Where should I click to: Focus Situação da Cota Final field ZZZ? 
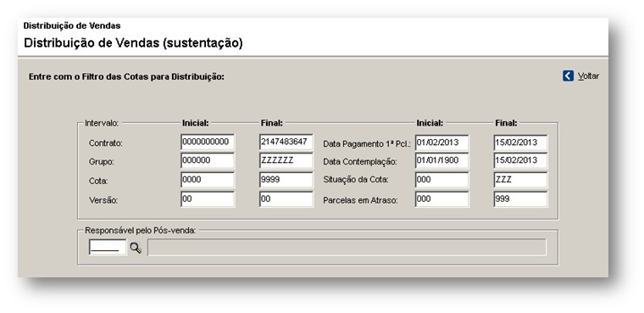pyautogui.click(x=520, y=180)
